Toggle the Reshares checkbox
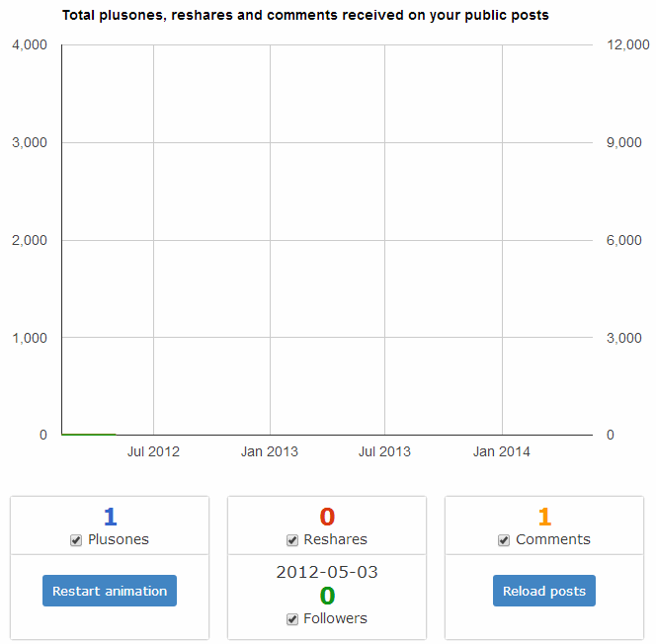 tap(292, 540)
